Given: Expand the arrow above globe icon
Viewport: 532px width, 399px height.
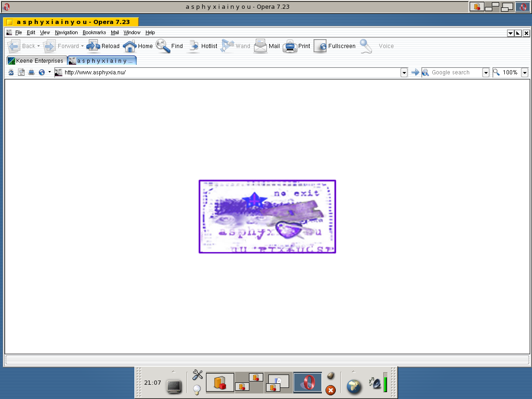Looking at the screenshot, I should pos(353,372).
